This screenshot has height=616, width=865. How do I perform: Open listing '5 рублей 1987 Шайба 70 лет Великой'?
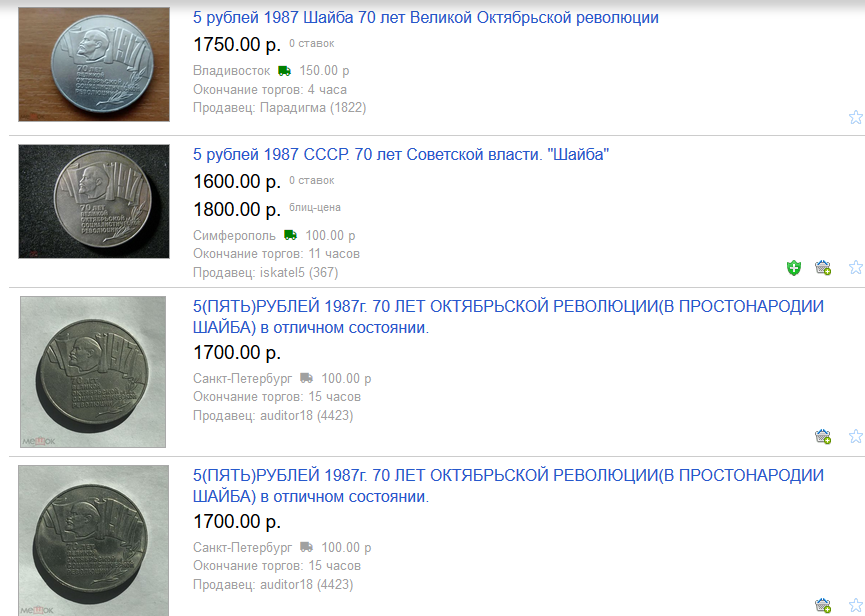(x=425, y=18)
